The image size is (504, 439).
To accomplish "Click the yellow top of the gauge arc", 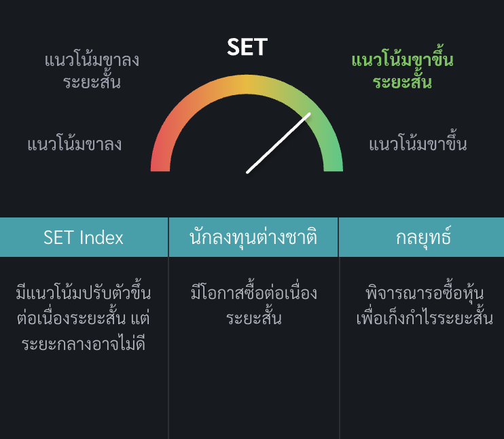I will [247, 84].
